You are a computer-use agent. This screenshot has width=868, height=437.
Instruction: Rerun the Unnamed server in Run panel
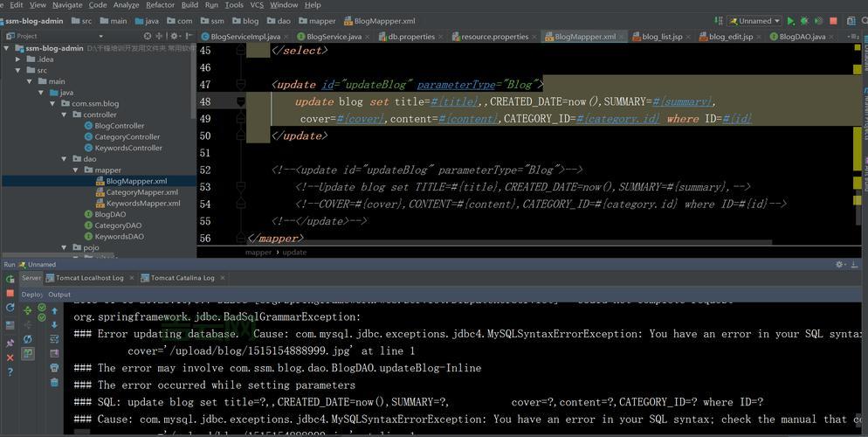pyautogui.click(x=10, y=279)
